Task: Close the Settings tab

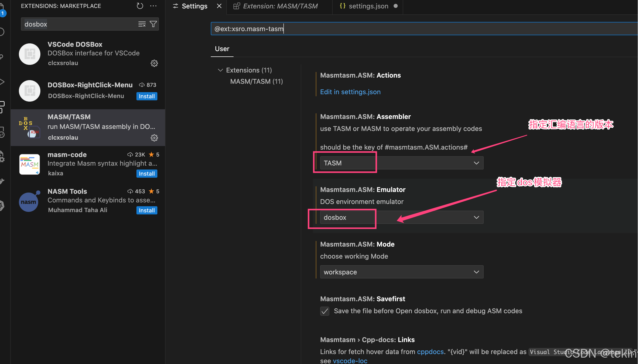Action: (x=219, y=6)
